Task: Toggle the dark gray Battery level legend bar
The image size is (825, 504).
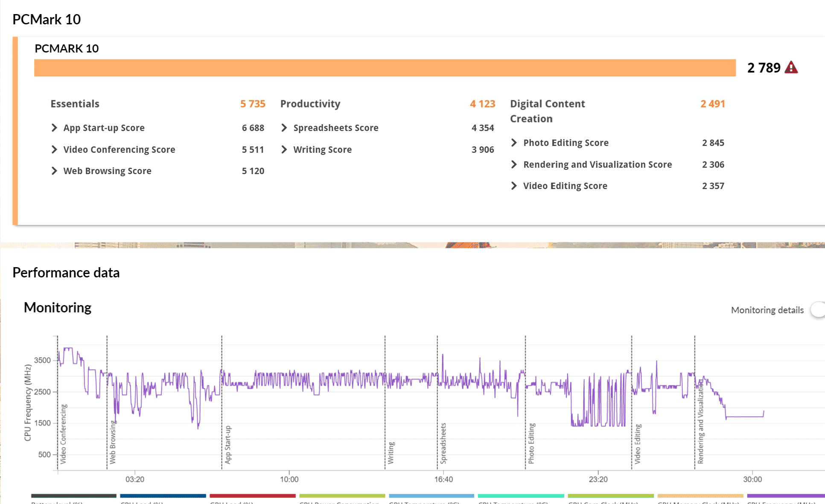Action: pyautogui.click(x=73, y=496)
